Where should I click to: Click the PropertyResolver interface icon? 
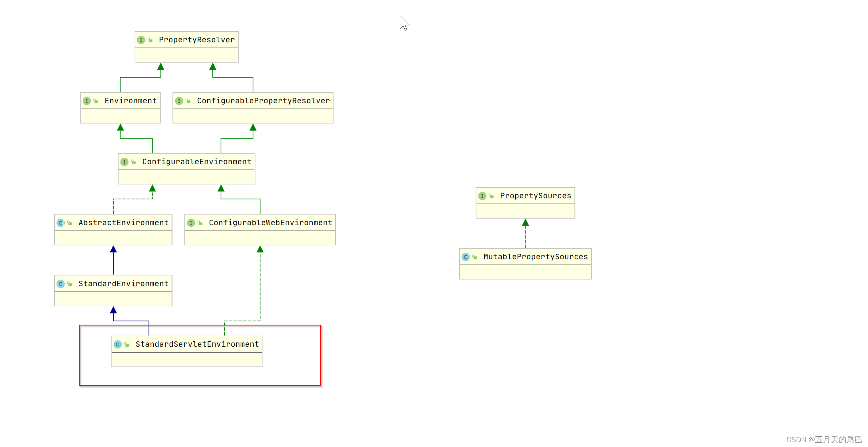click(141, 40)
